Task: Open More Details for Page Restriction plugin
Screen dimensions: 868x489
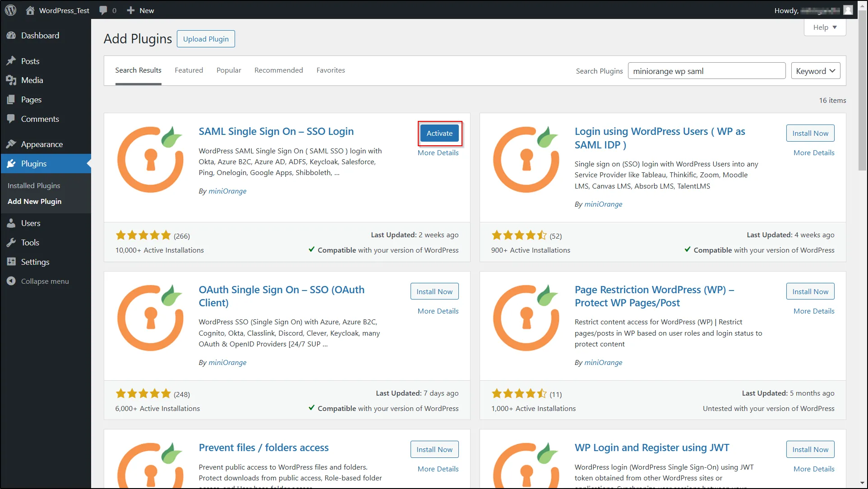Action: (814, 311)
